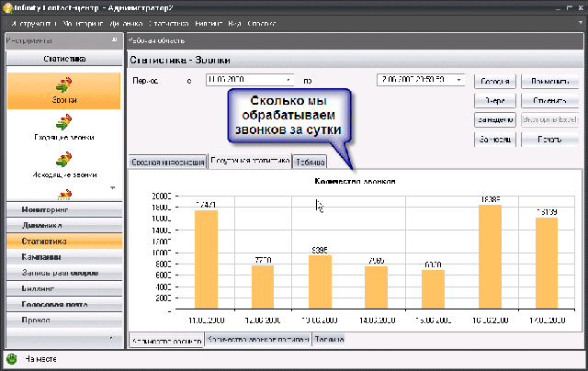This screenshot has height=371, width=588.
Task: Open the Справка menu
Action: [261, 24]
